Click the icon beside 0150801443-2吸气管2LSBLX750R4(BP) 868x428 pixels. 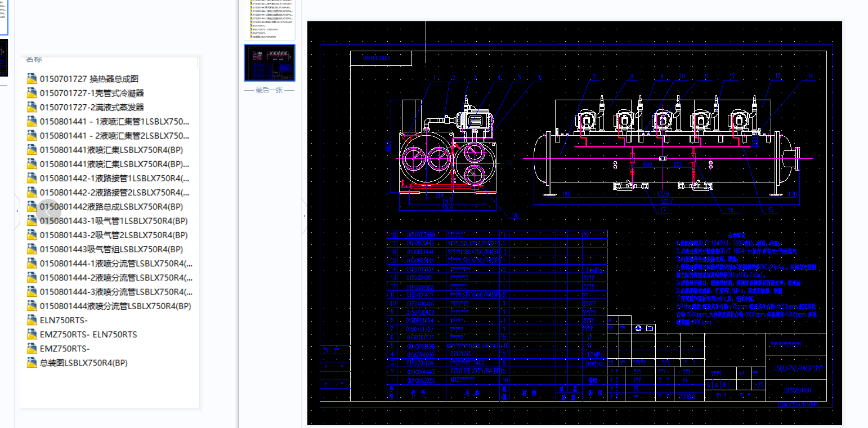[32, 235]
